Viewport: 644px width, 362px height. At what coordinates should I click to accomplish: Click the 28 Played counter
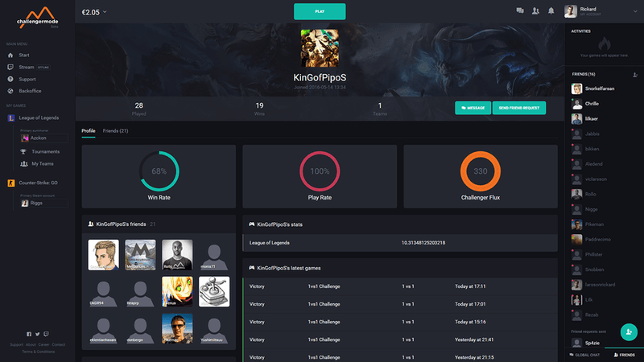138,109
